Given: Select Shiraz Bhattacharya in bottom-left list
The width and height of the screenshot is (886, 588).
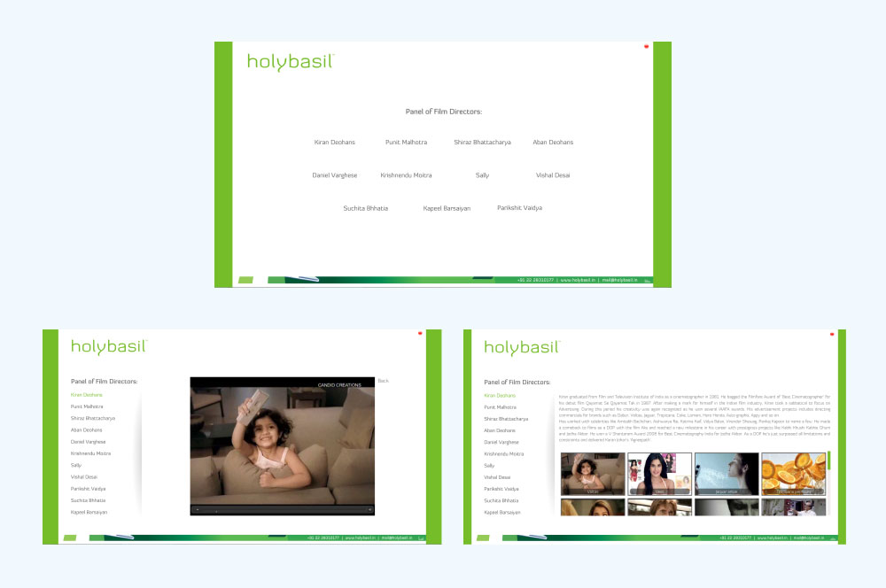Looking at the screenshot, I should pyautogui.click(x=93, y=419).
